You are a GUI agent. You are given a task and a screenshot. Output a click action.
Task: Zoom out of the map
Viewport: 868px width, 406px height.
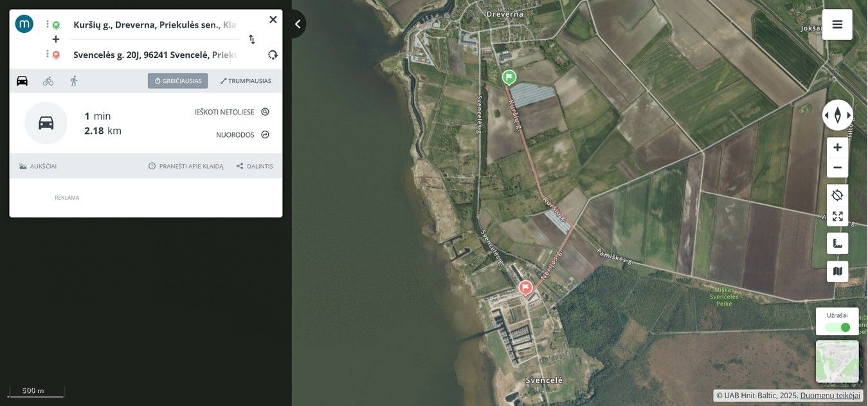(837, 167)
